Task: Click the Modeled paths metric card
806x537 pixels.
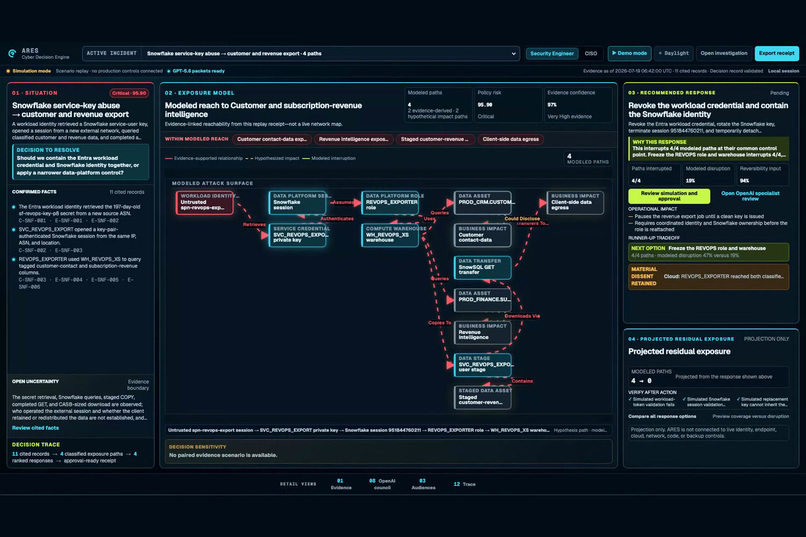Action: [438, 105]
